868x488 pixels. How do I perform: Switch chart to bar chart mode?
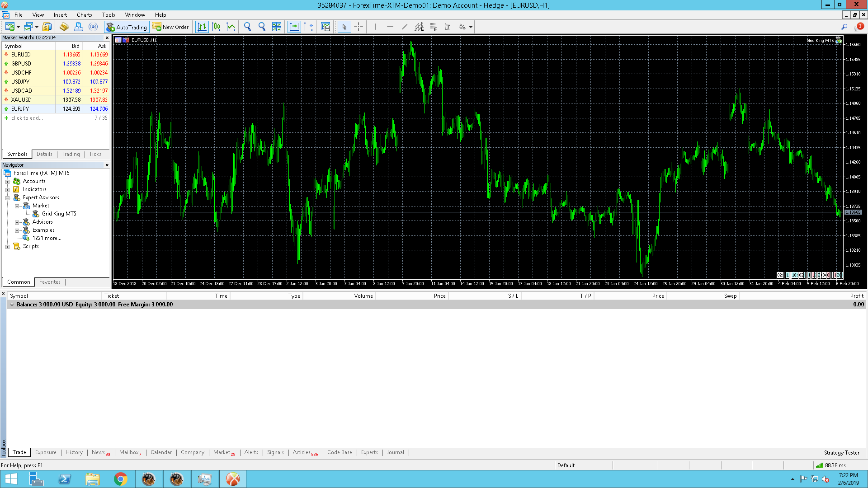pos(202,27)
